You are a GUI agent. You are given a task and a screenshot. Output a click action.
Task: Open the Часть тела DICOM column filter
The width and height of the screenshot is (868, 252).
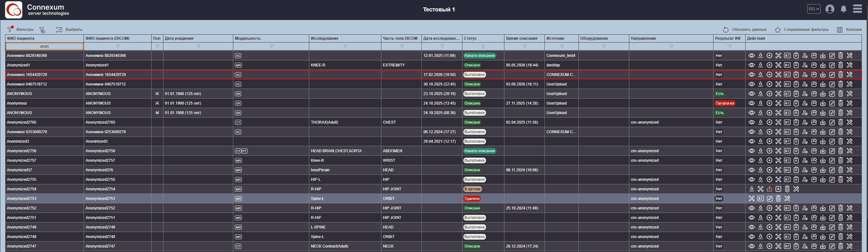coord(401,47)
